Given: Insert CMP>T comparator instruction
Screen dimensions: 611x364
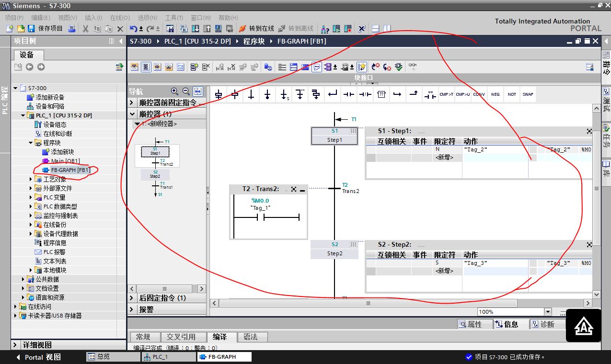Looking at the screenshot, I should (447, 94).
